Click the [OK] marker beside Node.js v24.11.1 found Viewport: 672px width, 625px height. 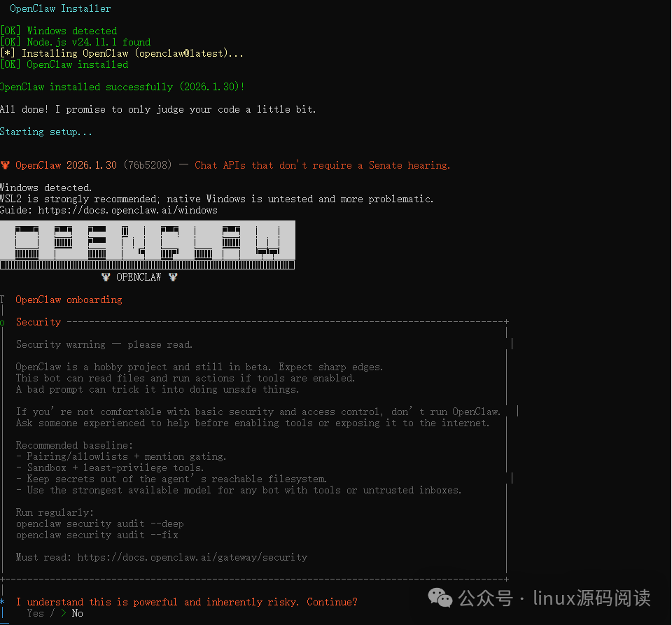[10, 41]
